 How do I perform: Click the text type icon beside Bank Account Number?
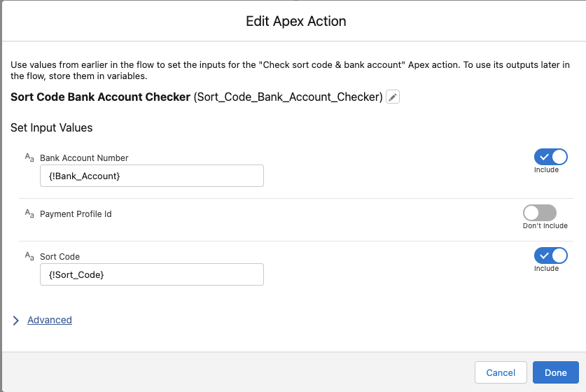[29, 157]
